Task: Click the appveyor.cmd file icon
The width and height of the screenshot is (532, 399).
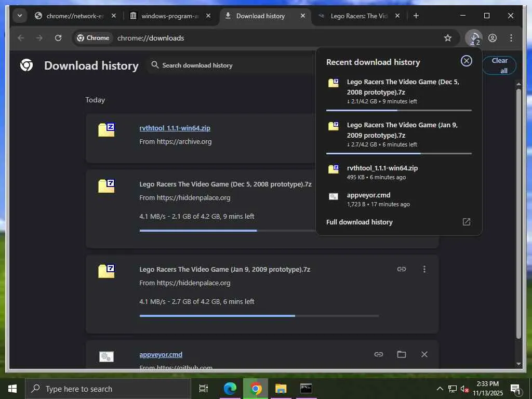Action: click(106, 356)
